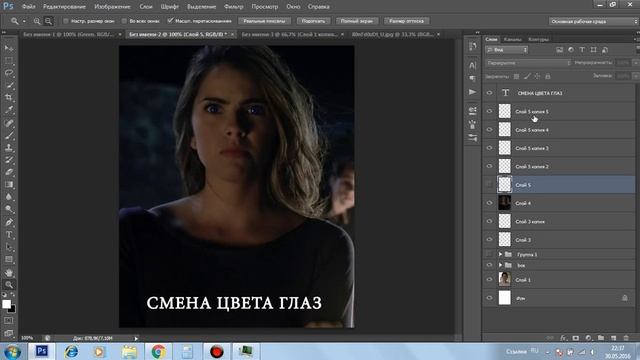640x360 pixels.
Task: Select the Horizontal Type tool
Action: (x=9, y=235)
